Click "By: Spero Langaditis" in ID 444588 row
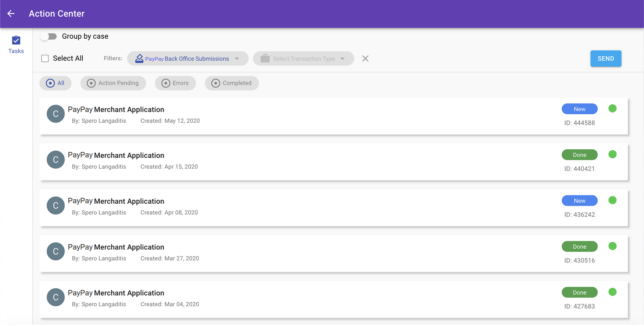Image resolution: width=644 pixels, height=326 pixels. click(99, 121)
